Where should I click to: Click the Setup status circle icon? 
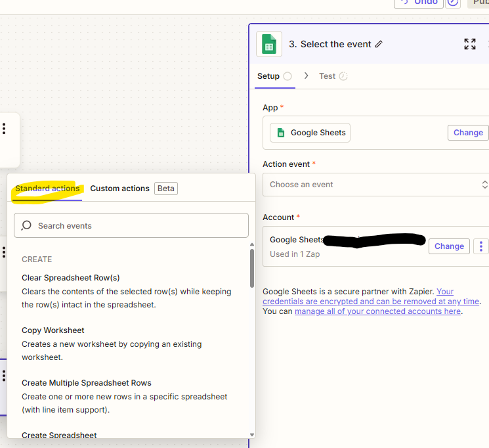coord(287,76)
